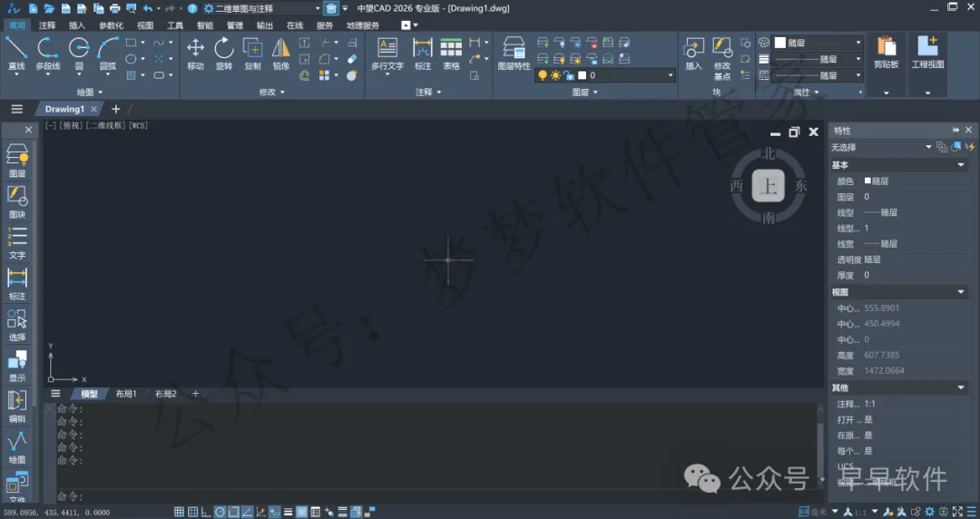Open the color dropdown 随层 in 属性 panel

click(818, 43)
